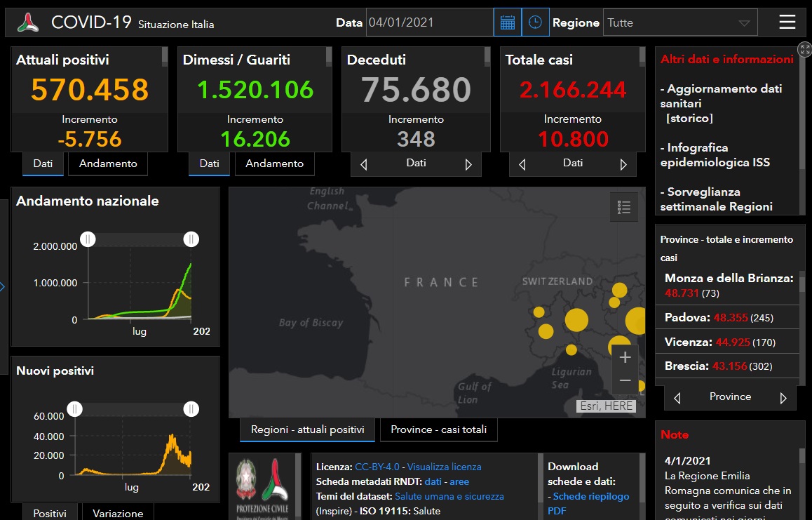Select Province - casi totali map tab
This screenshot has height=520, width=812.
coord(438,429)
